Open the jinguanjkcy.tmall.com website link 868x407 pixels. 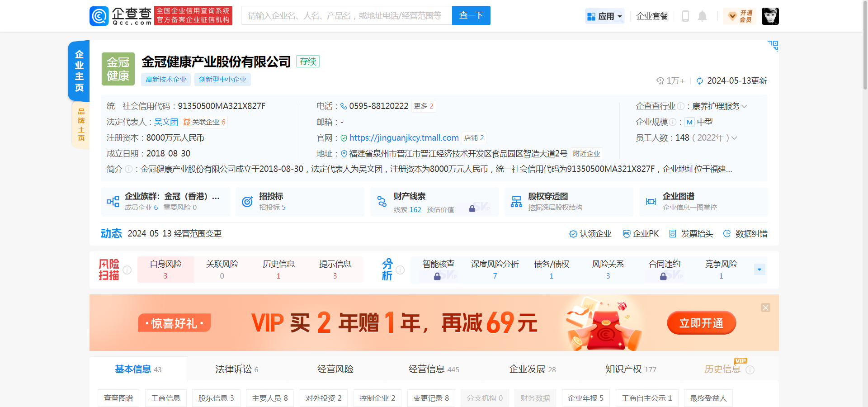pos(404,138)
